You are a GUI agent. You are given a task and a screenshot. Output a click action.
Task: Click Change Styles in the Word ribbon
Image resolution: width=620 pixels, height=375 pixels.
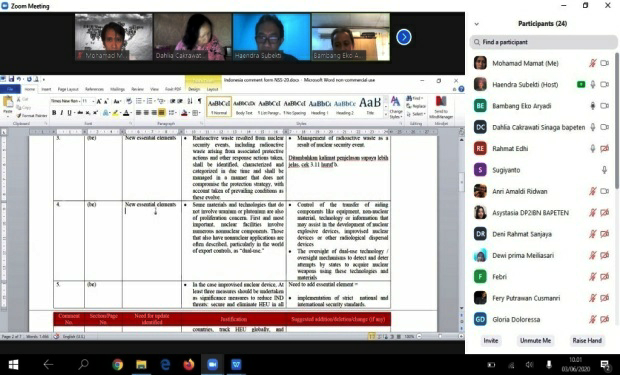395,108
